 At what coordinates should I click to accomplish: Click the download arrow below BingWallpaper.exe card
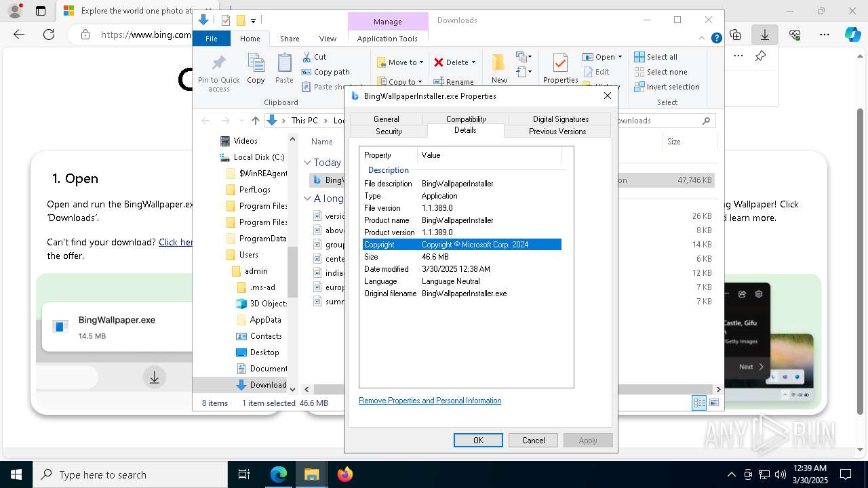tap(155, 378)
